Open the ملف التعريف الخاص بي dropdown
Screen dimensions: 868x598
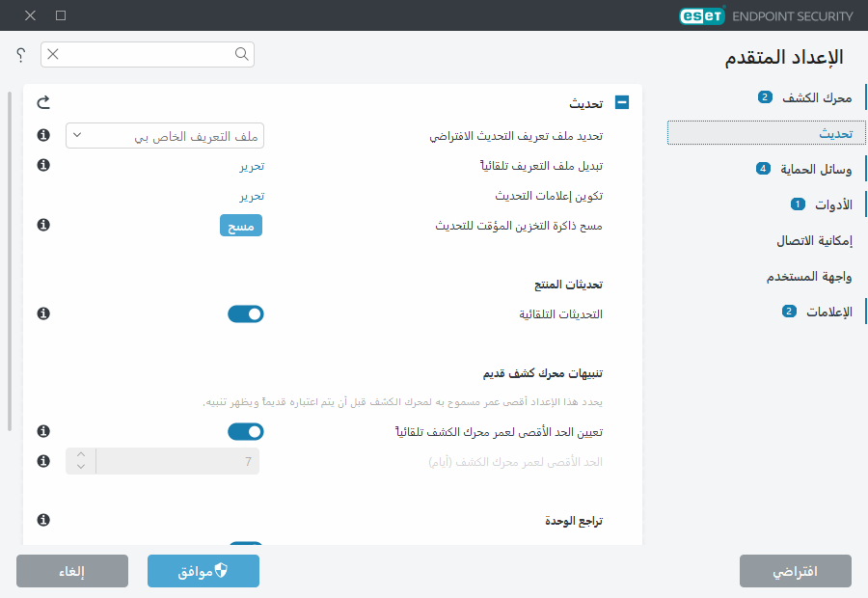point(165,135)
